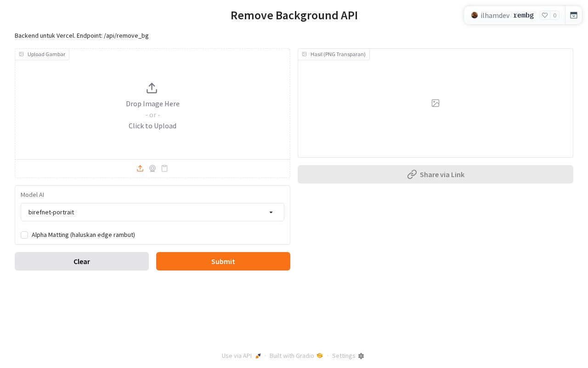Click the image placeholder icon in result panel

pyautogui.click(x=435, y=103)
